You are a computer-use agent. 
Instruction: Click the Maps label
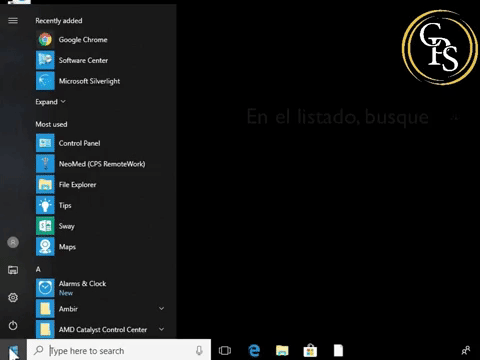[67, 247]
